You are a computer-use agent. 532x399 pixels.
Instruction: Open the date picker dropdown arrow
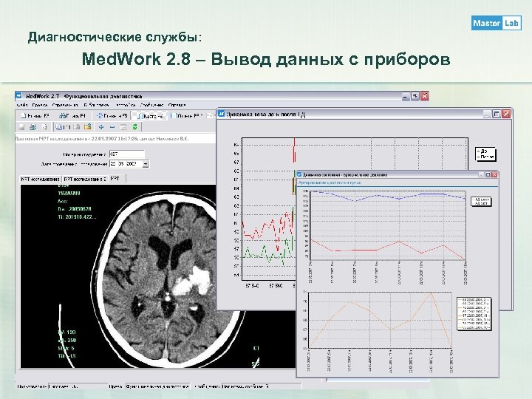pos(146,164)
